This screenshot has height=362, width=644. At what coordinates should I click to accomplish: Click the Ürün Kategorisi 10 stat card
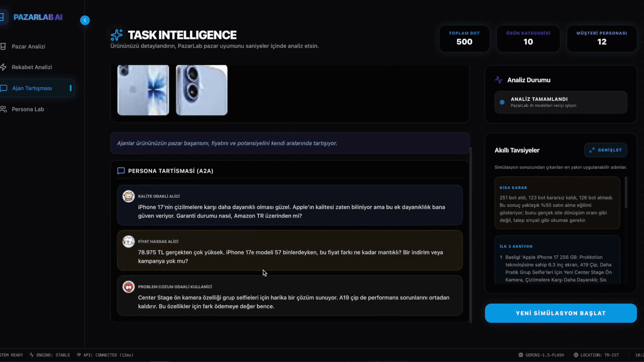point(528,39)
